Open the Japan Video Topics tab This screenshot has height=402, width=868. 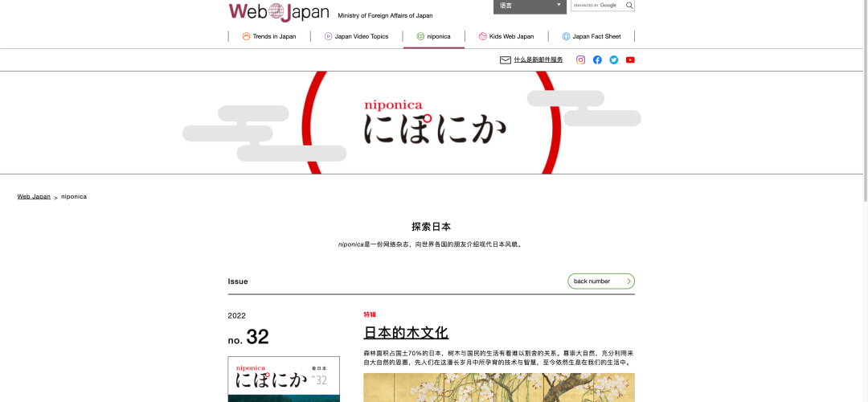coord(357,36)
